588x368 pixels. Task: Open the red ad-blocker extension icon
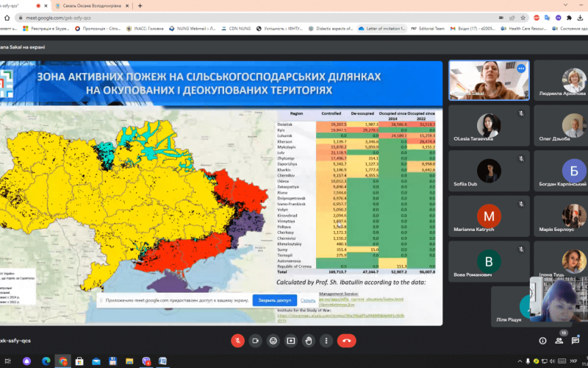click(x=537, y=18)
